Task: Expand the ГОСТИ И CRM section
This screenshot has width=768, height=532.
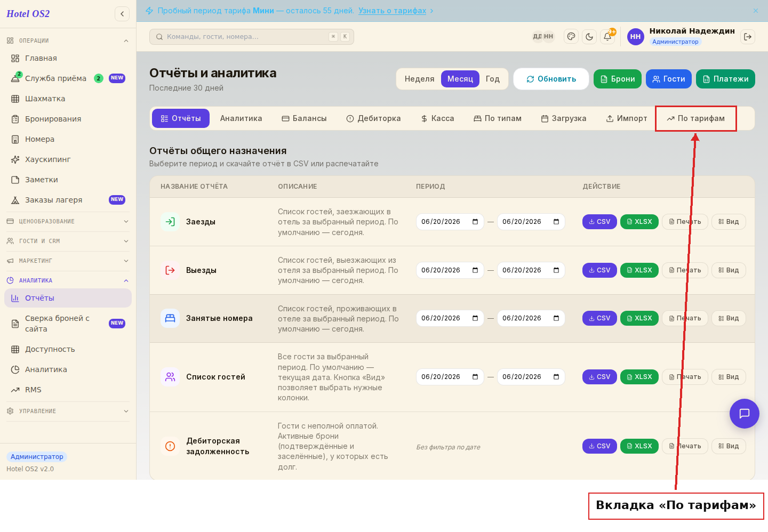Action: (68, 241)
